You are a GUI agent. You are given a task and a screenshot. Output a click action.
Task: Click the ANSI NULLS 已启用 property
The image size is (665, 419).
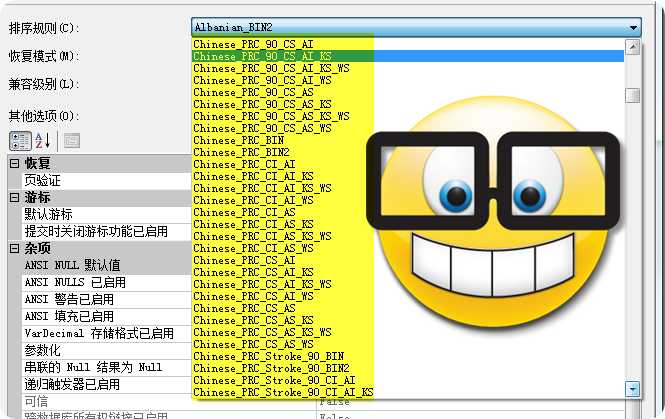(106, 282)
